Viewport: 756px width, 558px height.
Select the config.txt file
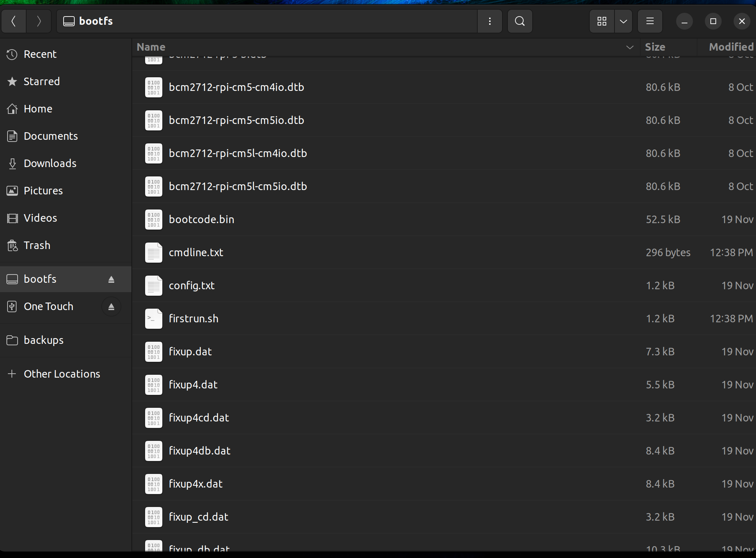tap(191, 286)
